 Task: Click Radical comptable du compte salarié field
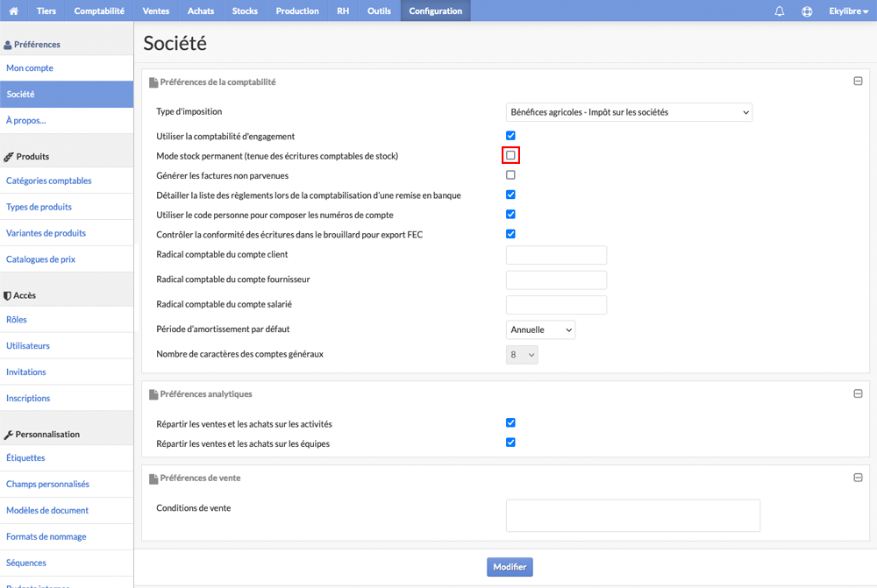click(556, 305)
